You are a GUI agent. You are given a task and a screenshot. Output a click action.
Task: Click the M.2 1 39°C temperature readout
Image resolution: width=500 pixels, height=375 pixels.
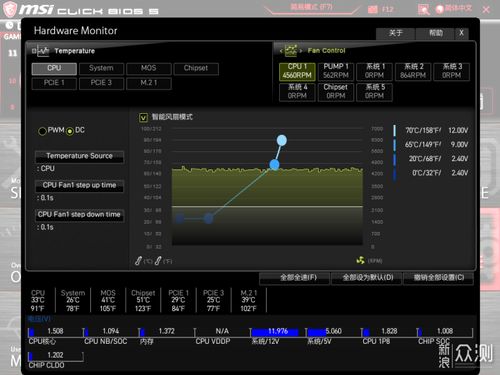click(x=249, y=301)
